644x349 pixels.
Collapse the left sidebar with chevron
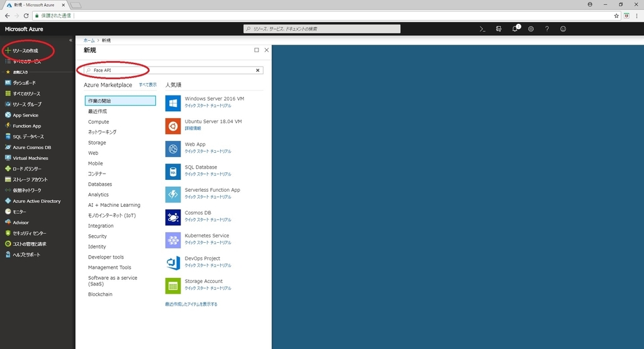tap(70, 40)
